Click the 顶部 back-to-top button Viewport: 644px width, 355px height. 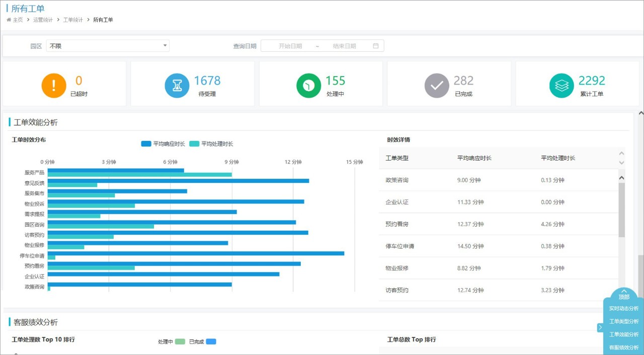[x=624, y=294]
